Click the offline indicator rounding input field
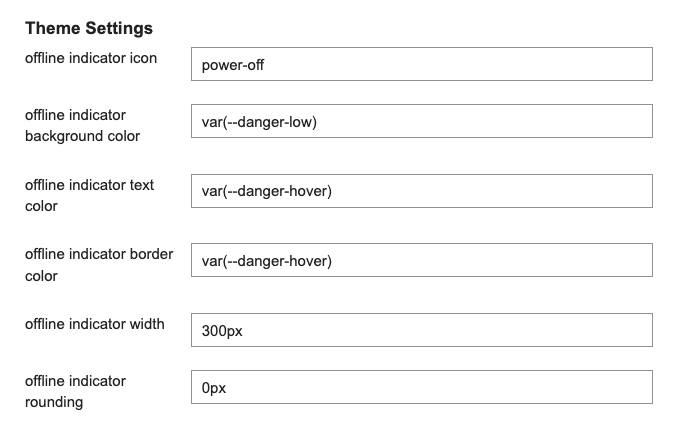 422,387
